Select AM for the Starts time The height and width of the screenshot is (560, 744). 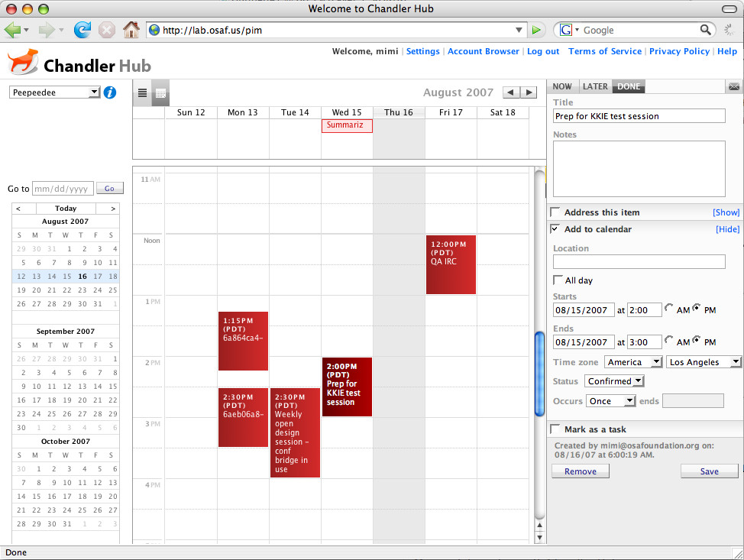(669, 309)
